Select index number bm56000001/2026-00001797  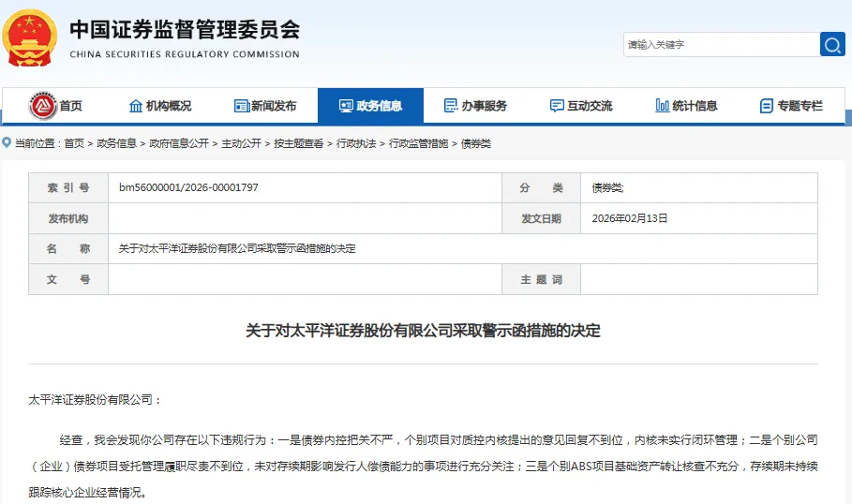click(x=188, y=187)
